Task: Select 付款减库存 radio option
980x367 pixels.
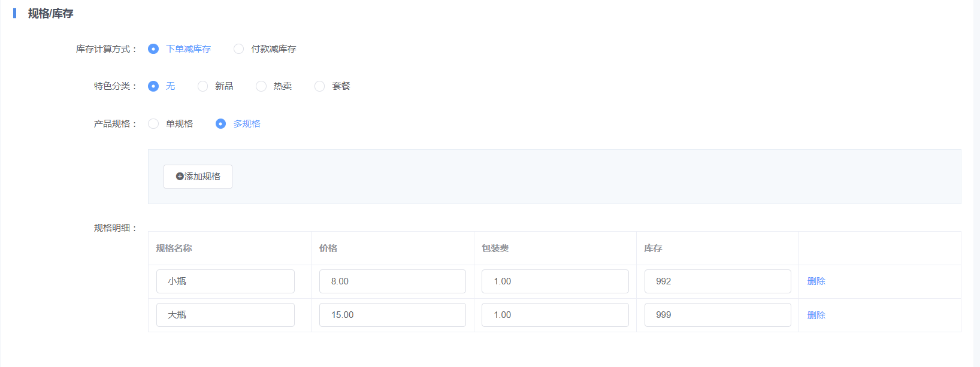Action: pyautogui.click(x=239, y=49)
